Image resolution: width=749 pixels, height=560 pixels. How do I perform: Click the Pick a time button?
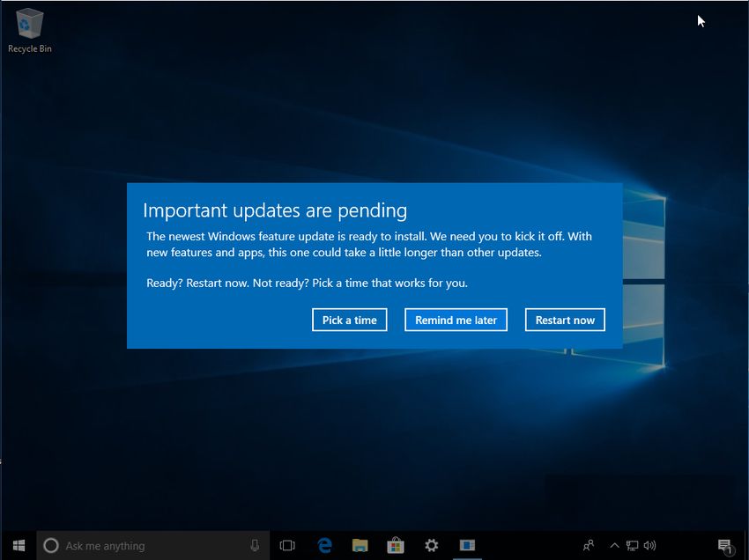click(349, 320)
